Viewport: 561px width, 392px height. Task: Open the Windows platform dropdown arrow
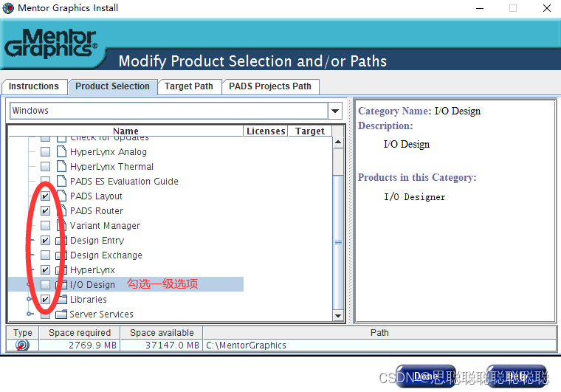click(x=335, y=111)
